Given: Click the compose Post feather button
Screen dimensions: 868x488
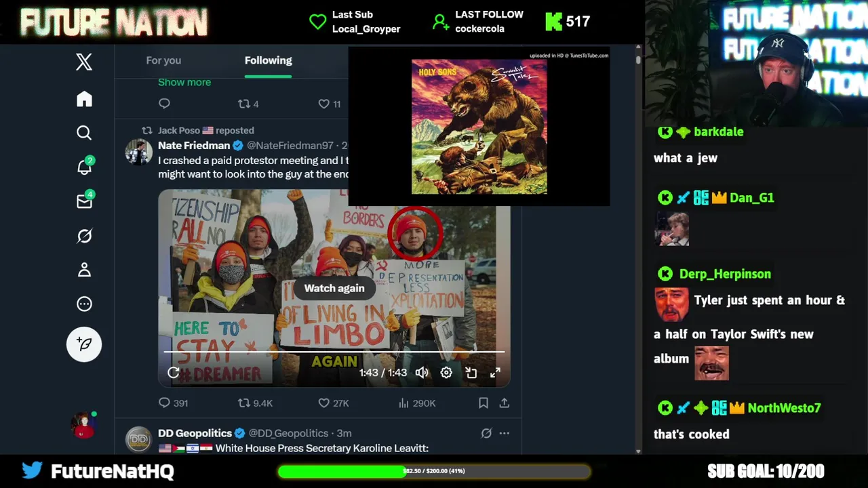Looking at the screenshot, I should [84, 344].
